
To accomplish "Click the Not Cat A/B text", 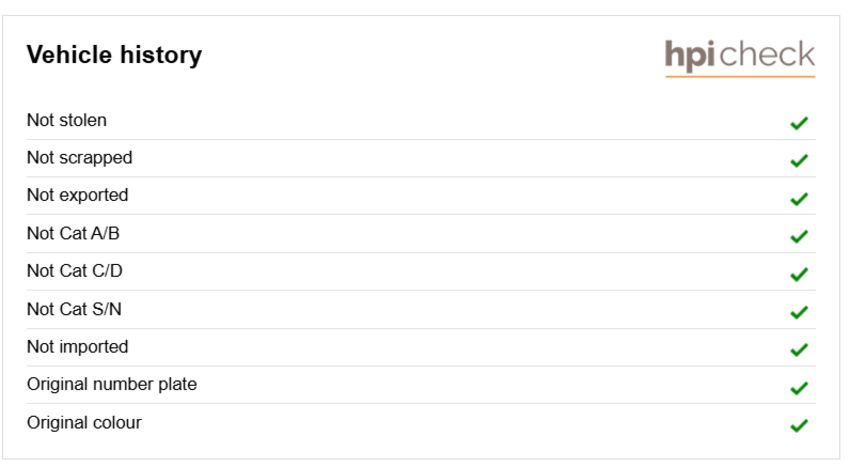I will (73, 233).
